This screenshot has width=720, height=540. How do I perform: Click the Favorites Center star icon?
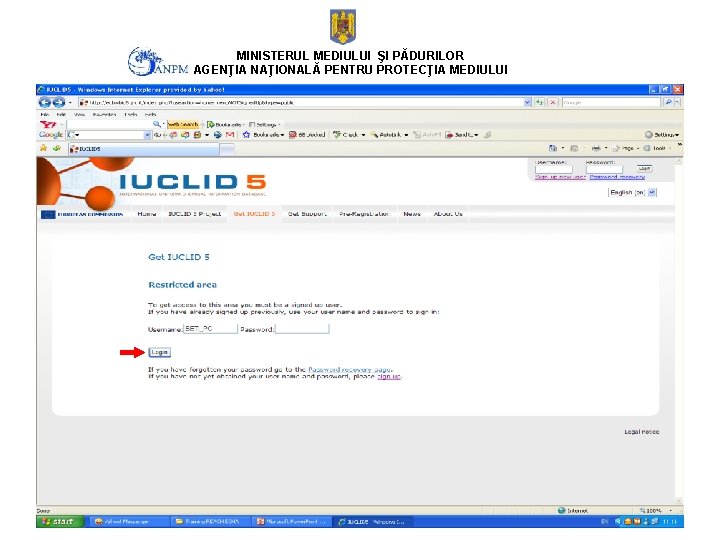tap(44, 148)
